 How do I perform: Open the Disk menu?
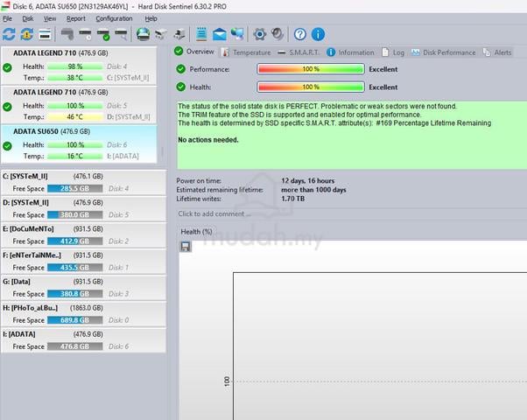click(x=28, y=18)
